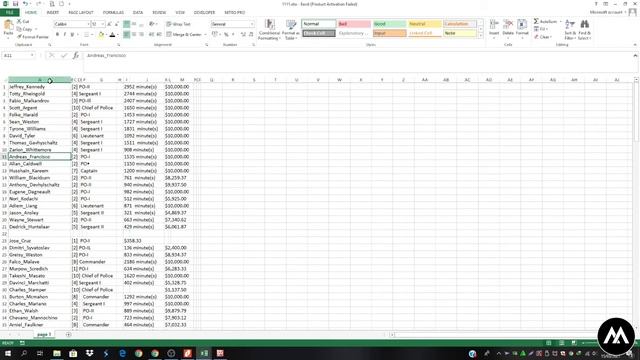Screen dimensions: 640x360
Task: Select the page 1 sheet tab
Action: pyautogui.click(x=43, y=335)
